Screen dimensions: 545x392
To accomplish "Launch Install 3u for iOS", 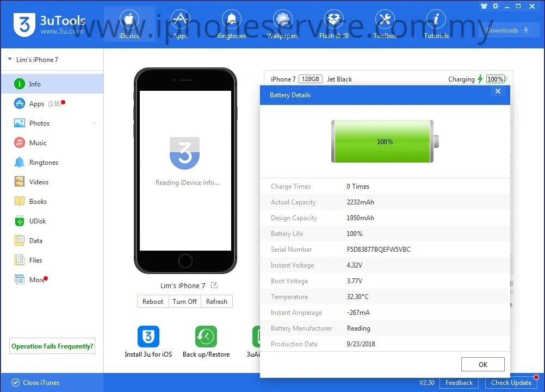I will 148,341.
